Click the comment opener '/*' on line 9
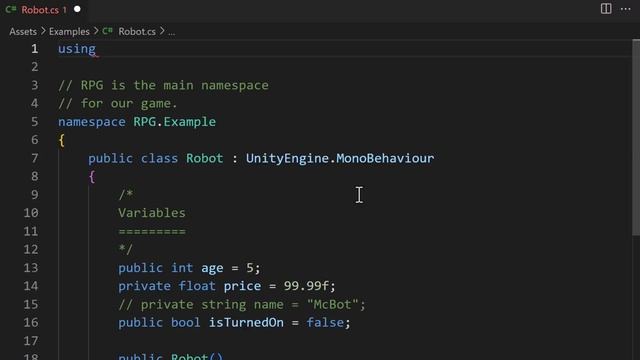This screenshot has height=360, width=640. point(126,195)
